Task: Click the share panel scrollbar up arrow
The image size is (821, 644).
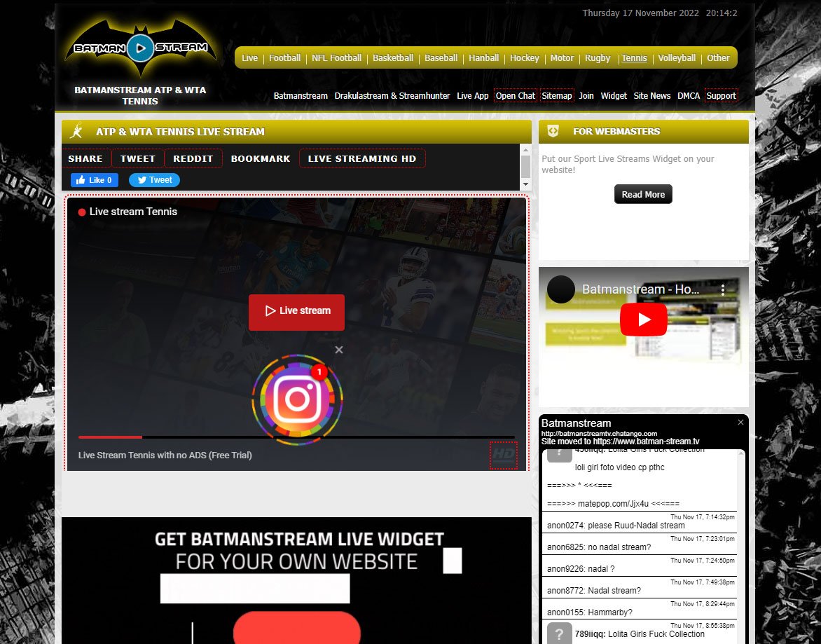Action: [525, 150]
